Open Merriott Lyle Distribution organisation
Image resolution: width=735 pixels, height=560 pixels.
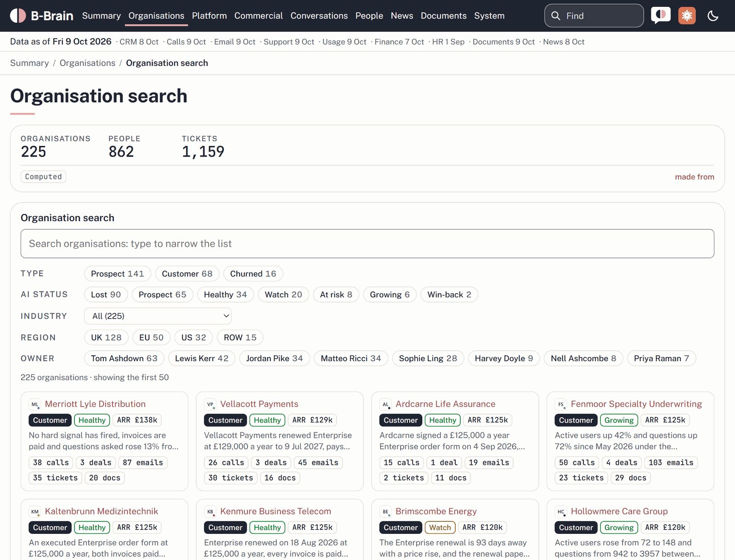point(95,404)
